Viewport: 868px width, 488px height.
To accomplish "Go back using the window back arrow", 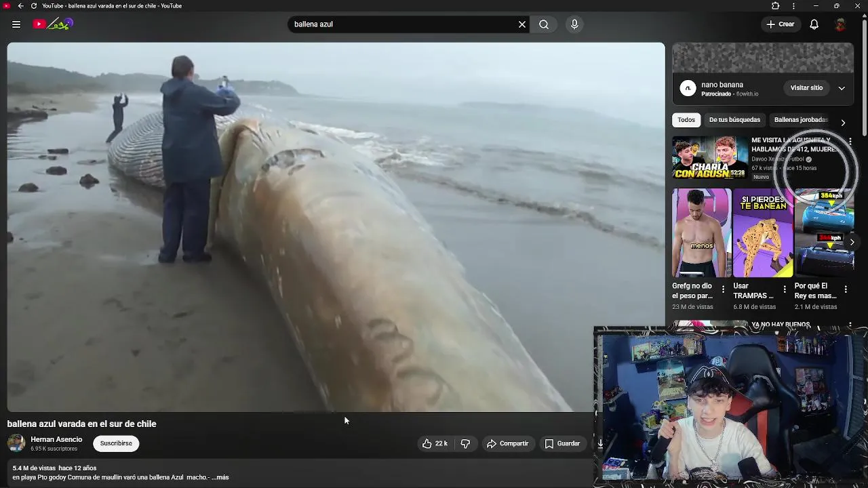I will click(20, 6).
